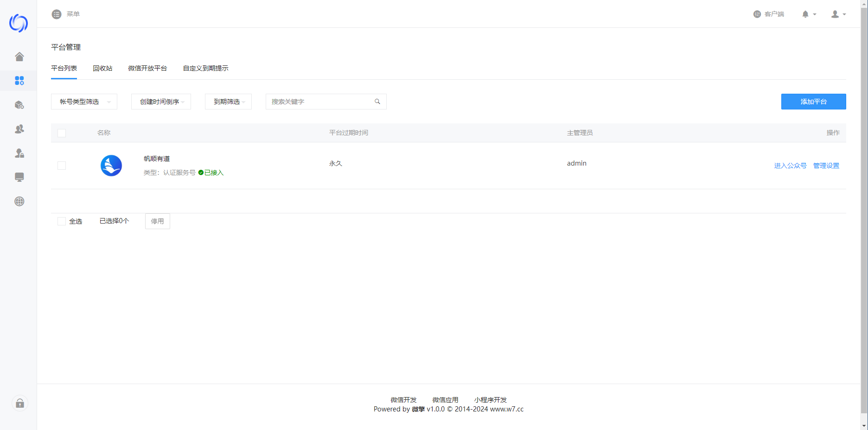Screen dimensions: 868x430
Task: Open the app module box icon
Action: [19, 105]
